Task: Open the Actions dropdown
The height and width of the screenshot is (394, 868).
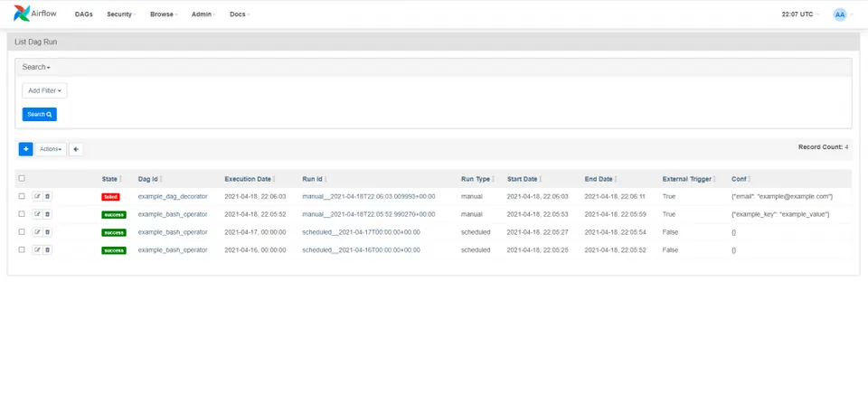Action: pos(51,149)
